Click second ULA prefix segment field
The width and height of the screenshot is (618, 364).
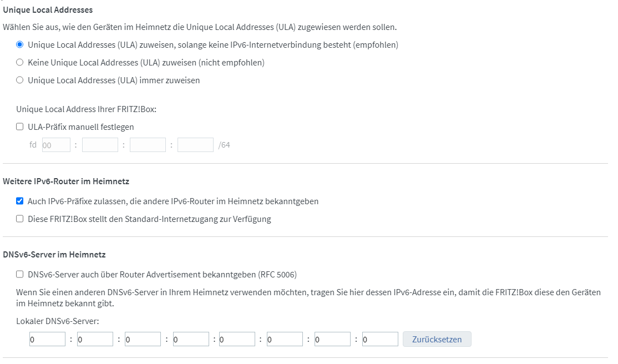click(100, 145)
